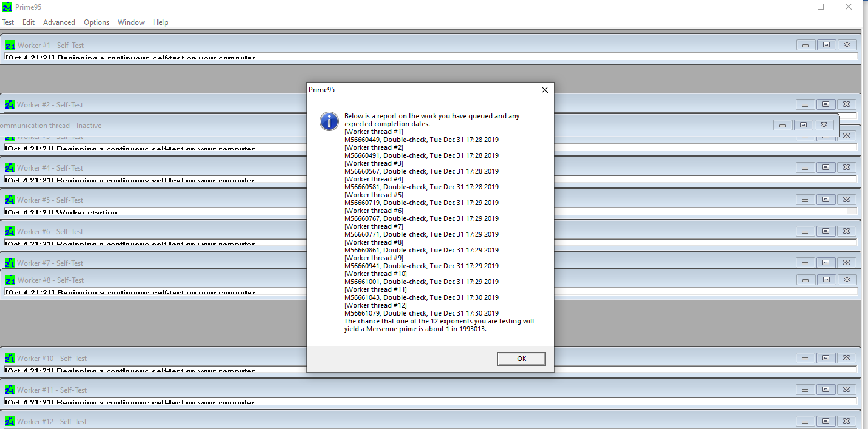Close the Communication thread window
This screenshot has width=868, height=429.
(824, 125)
